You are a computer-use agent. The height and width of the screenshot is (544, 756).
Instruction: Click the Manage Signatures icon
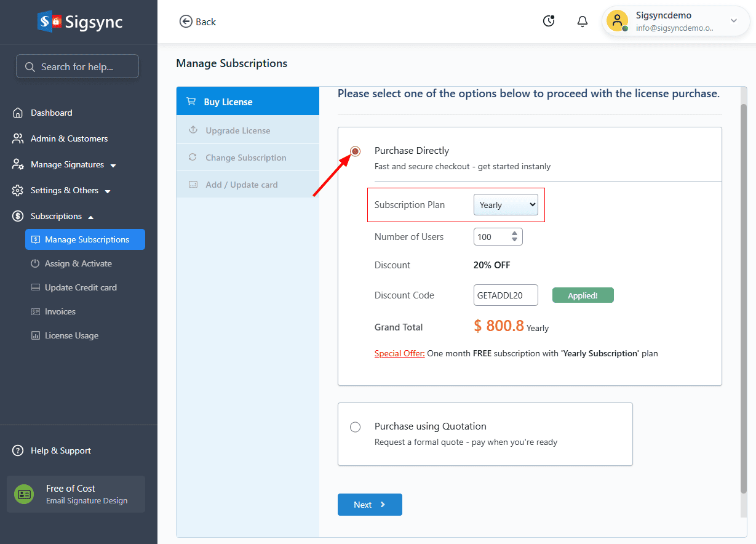18,164
